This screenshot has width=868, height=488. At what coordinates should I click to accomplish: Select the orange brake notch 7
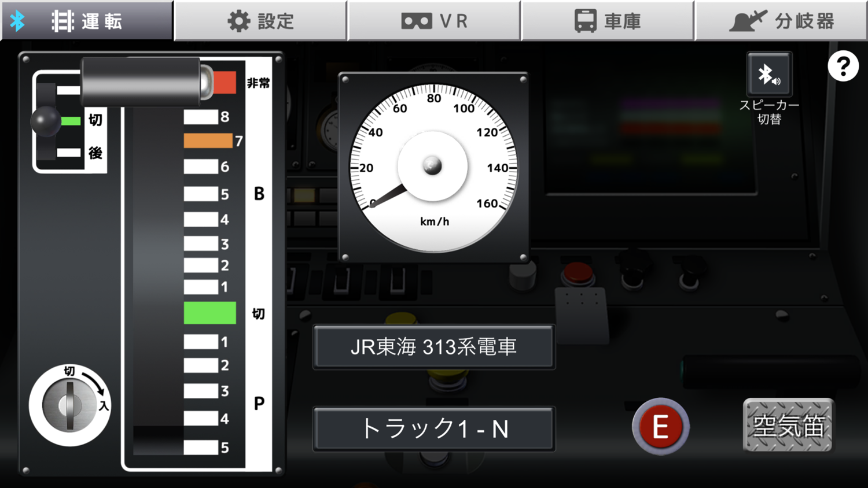(208, 141)
